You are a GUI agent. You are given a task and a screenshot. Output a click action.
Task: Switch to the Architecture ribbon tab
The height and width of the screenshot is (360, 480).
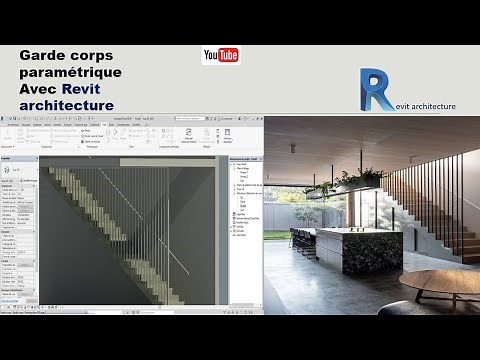tap(13, 125)
